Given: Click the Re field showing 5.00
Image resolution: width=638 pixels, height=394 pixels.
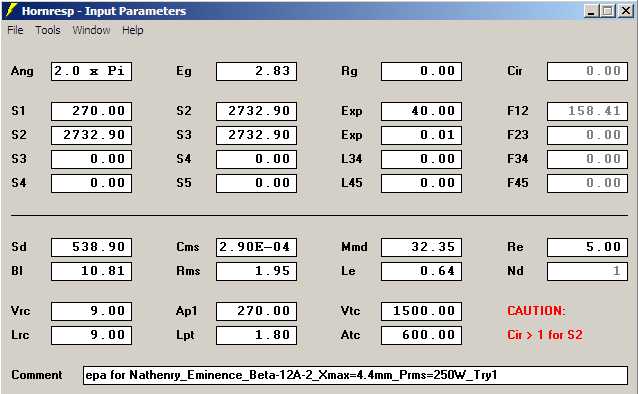Looking at the screenshot, I should pyautogui.click(x=588, y=247).
